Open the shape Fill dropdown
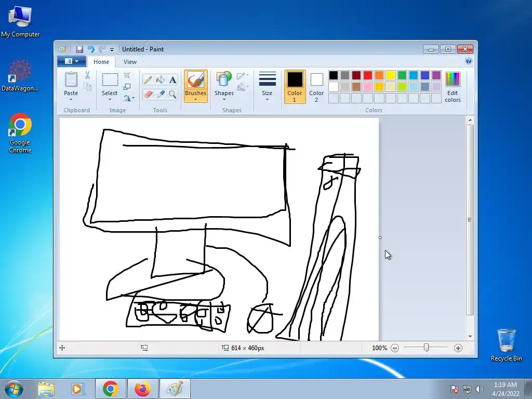The height and width of the screenshot is (399, 532). pyautogui.click(x=243, y=87)
